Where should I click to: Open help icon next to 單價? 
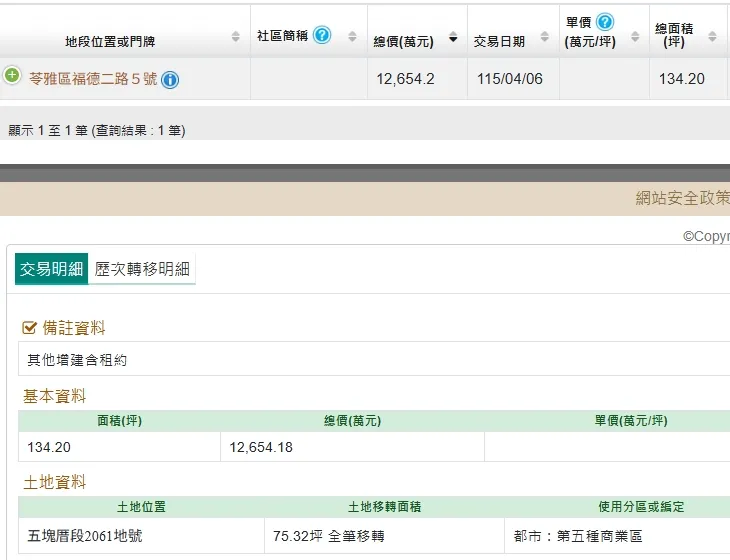click(605, 22)
